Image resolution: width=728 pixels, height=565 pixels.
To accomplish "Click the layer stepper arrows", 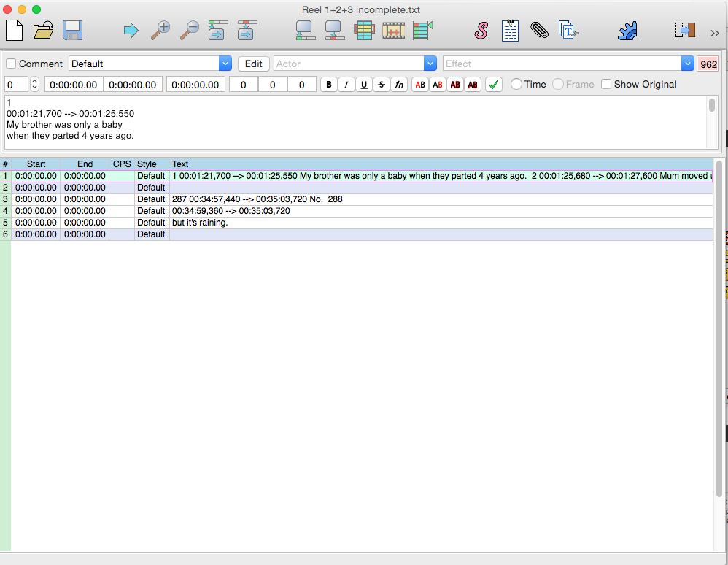I will coord(34,85).
